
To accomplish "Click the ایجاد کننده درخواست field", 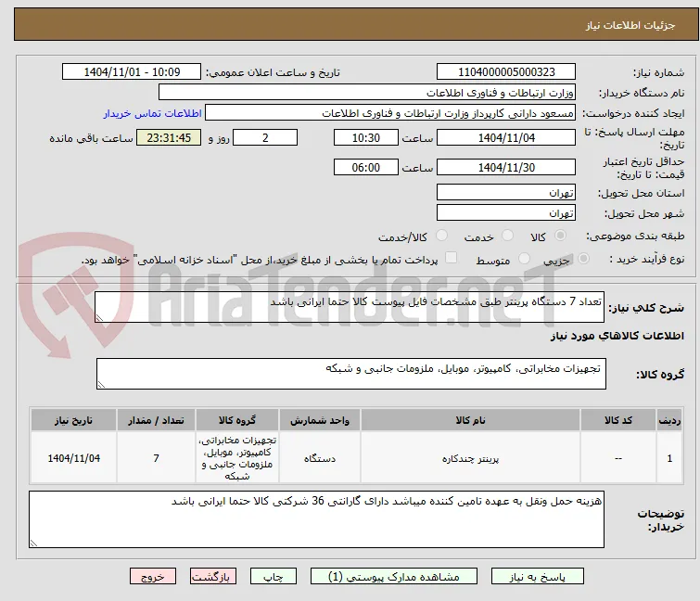I will [390, 113].
